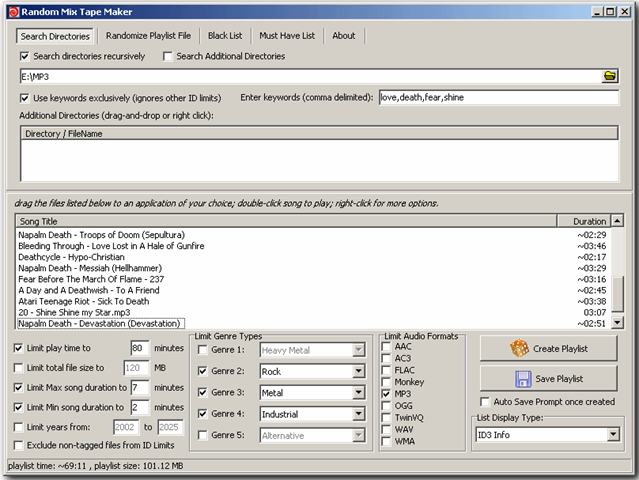Open the Genre 2 Rock dropdown
The height and width of the screenshot is (480, 639).
pos(358,371)
